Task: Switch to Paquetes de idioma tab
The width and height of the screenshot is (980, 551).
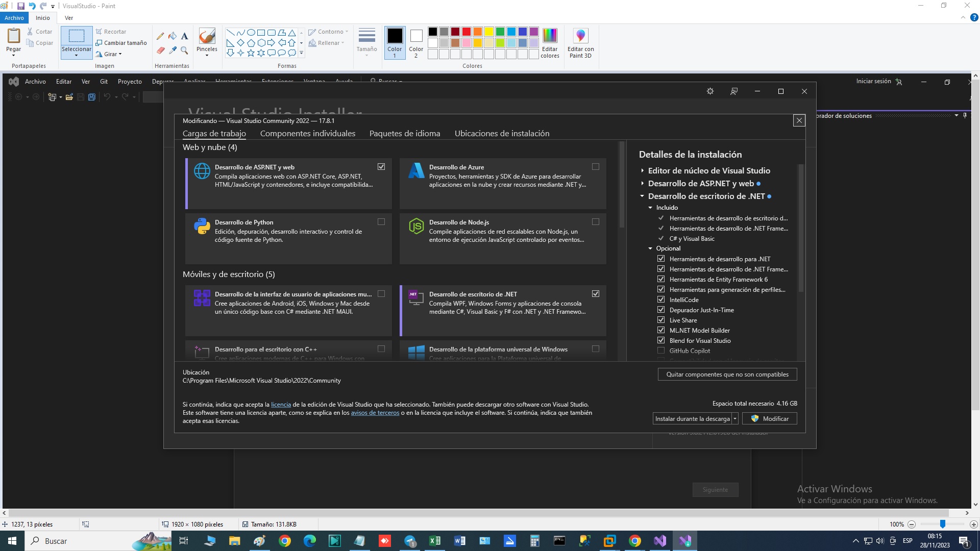Action: pos(405,134)
